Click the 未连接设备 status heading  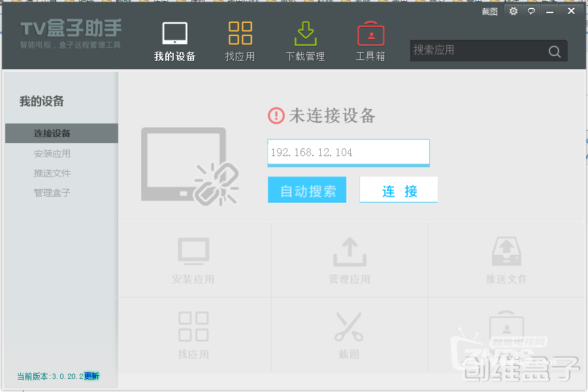(x=332, y=116)
